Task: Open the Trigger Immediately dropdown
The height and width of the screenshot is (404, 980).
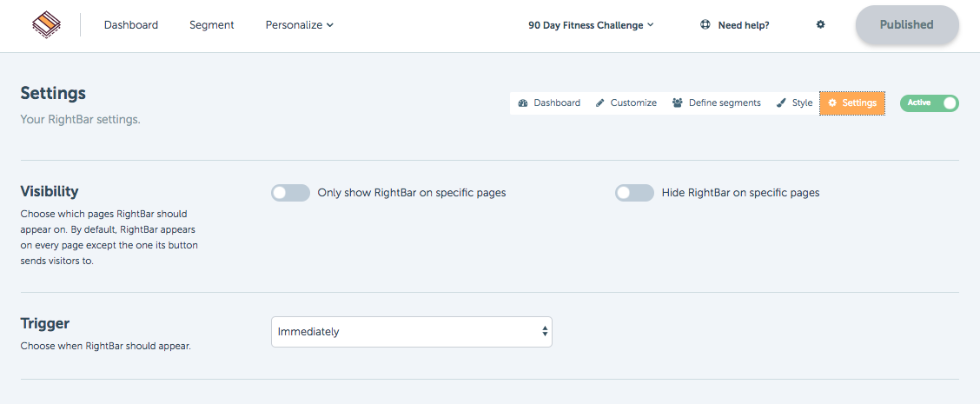Action: point(412,332)
